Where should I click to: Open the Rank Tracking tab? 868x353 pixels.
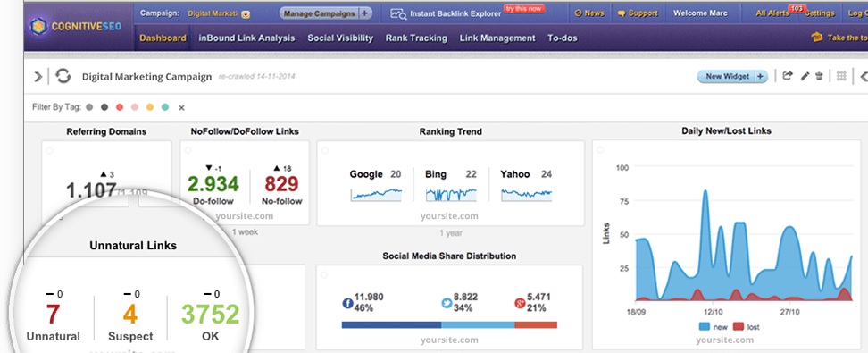tap(416, 38)
